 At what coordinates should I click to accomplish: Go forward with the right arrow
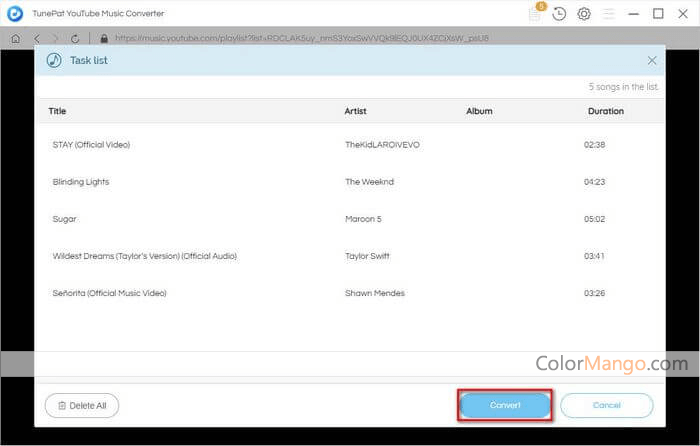55,38
